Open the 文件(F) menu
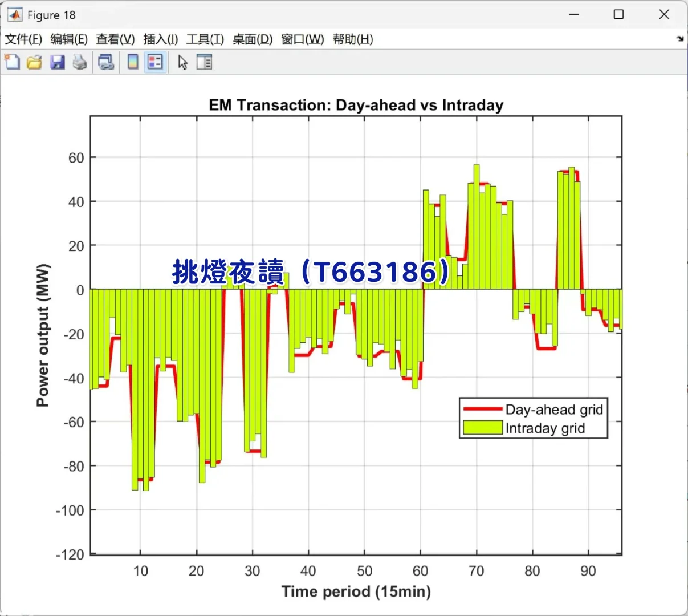Image resolution: width=688 pixels, height=616 pixels. [23, 39]
